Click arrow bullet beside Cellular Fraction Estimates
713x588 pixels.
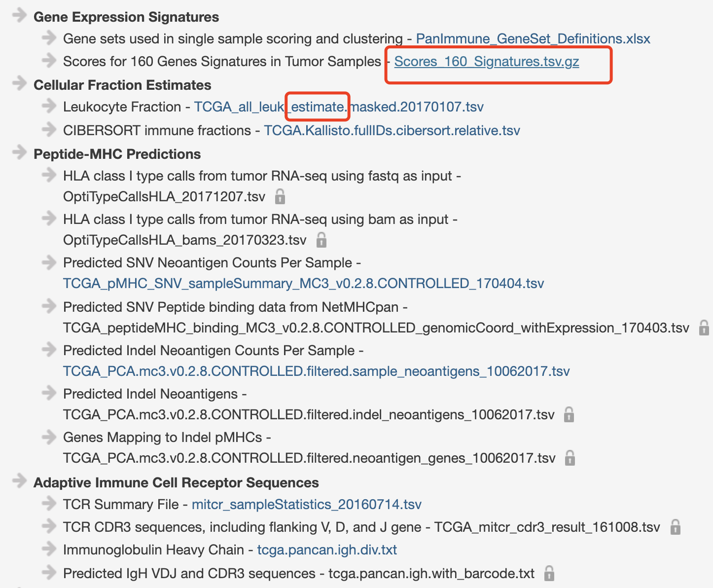[x=19, y=83]
